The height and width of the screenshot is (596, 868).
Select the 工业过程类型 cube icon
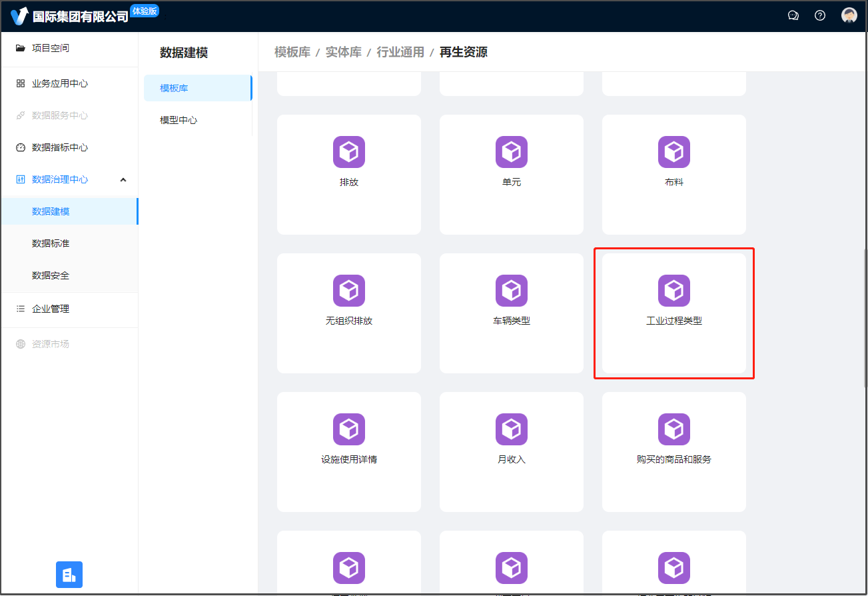point(674,291)
